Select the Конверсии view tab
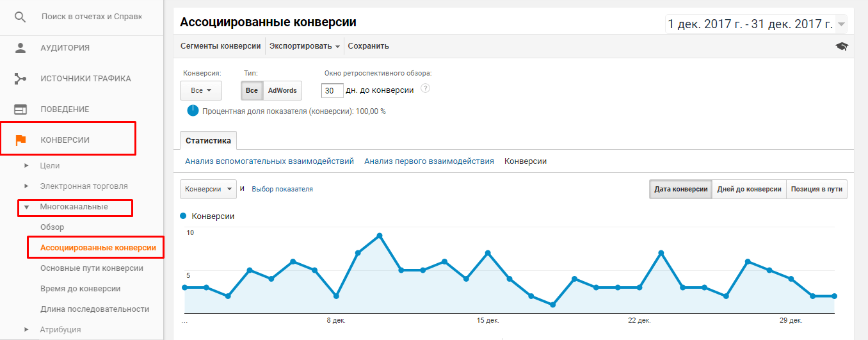 coord(526,161)
